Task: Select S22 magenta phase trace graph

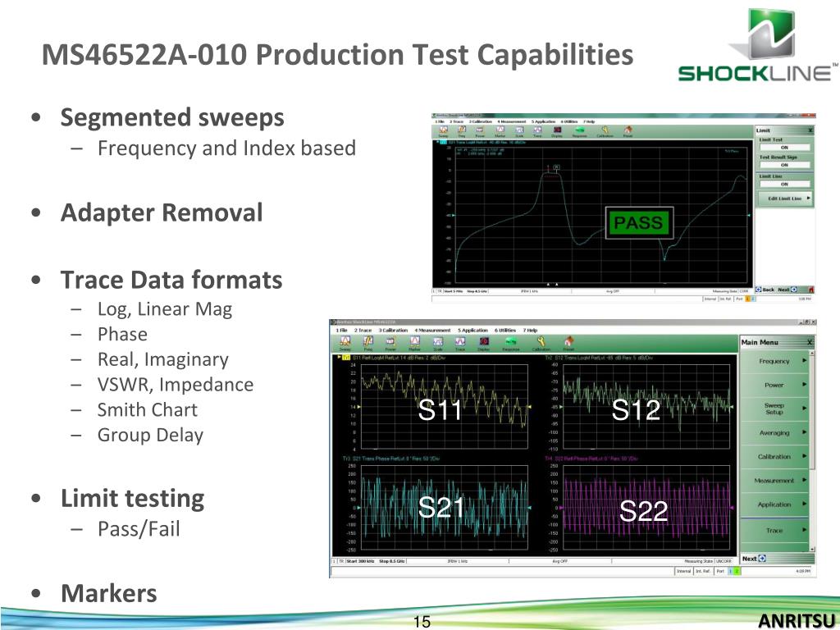Action: tap(646, 507)
